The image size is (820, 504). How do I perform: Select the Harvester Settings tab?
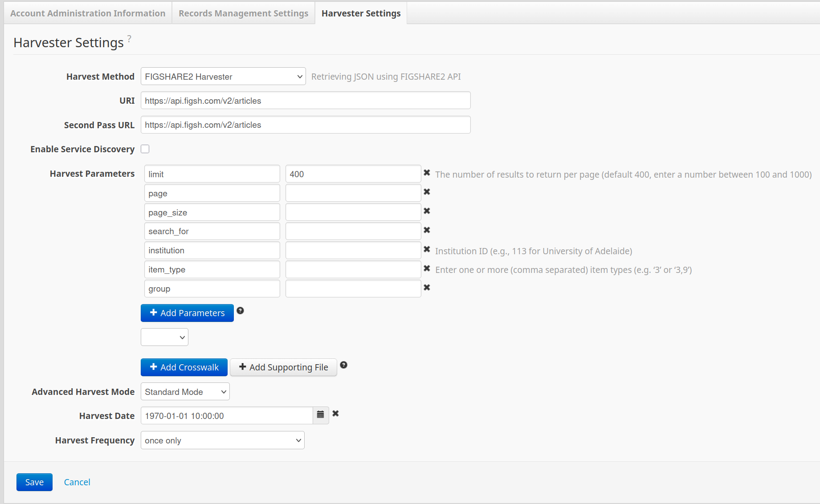pyautogui.click(x=361, y=13)
